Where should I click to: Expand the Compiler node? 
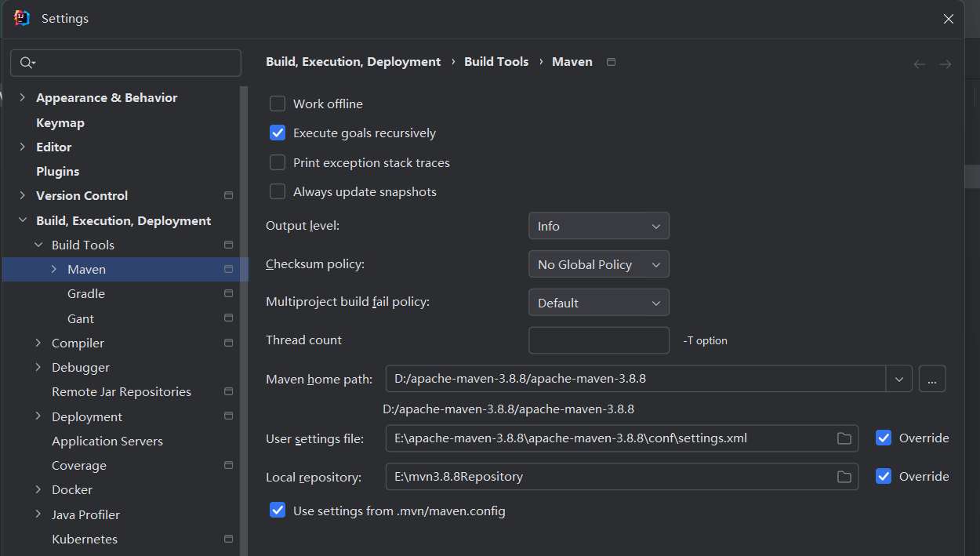pos(38,343)
